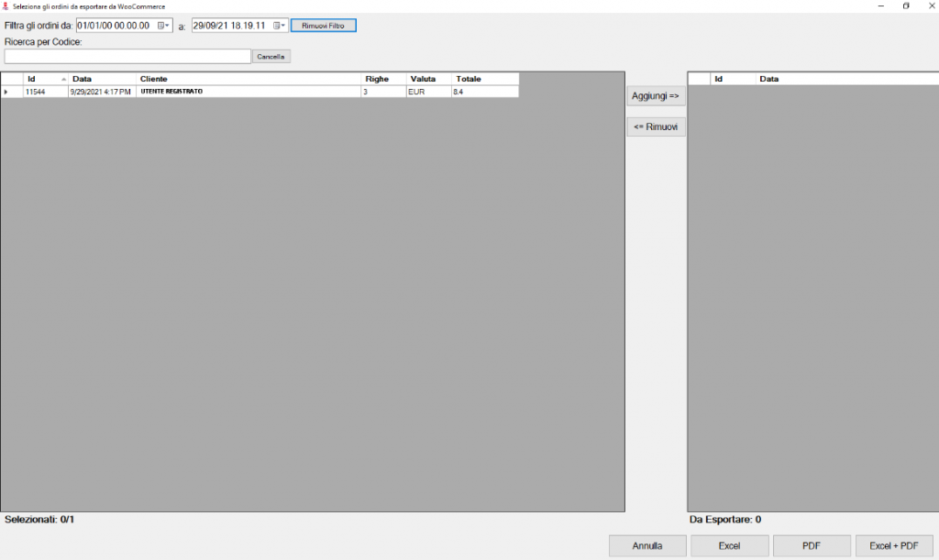The height and width of the screenshot is (560, 939).
Task: Click the Totale column header
Action: (483, 79)
